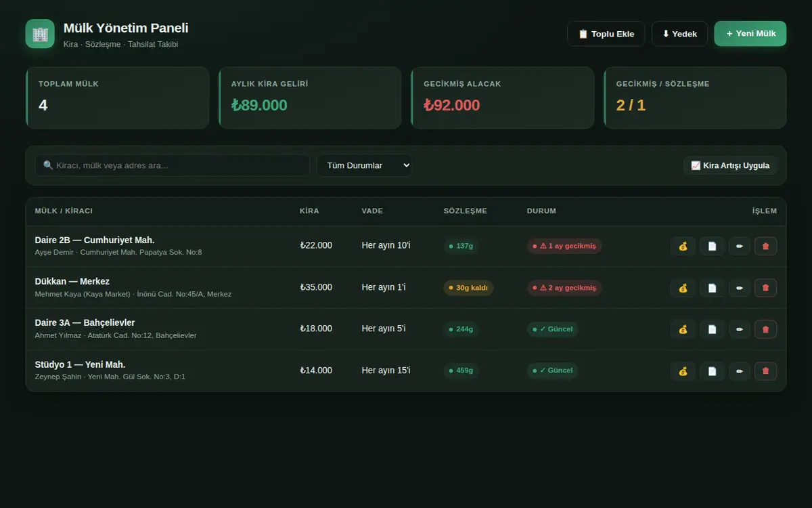Click the Aylık Kira Geliri ₺89.000 card

(x=310, y=98)
